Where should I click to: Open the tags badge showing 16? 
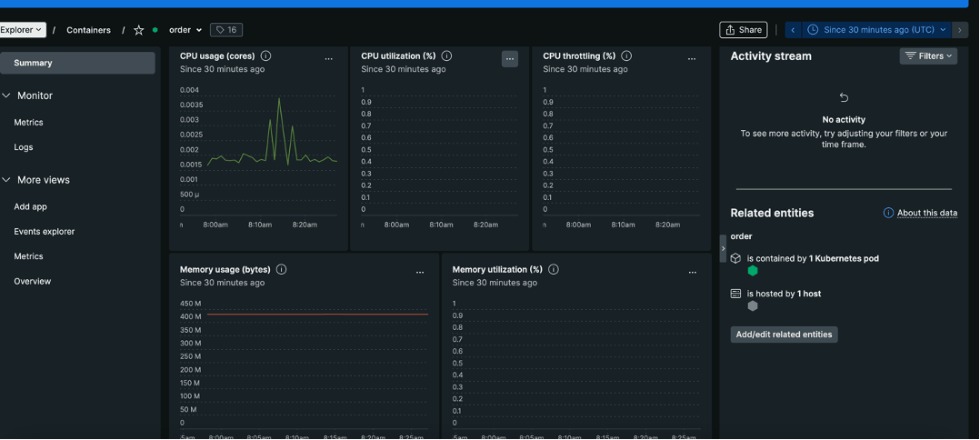click(x=226, y=30)
